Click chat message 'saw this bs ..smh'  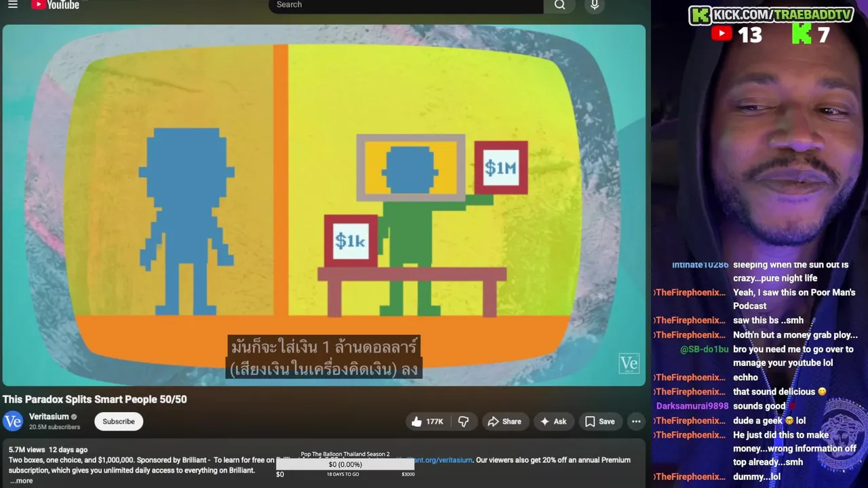pyautogui.click(x=768, y=321)
